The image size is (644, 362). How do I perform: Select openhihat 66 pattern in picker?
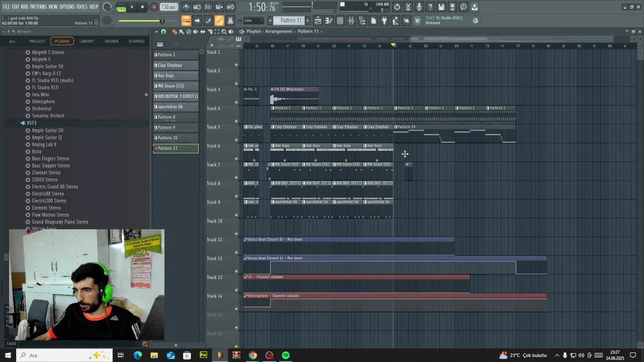(176, 107)
